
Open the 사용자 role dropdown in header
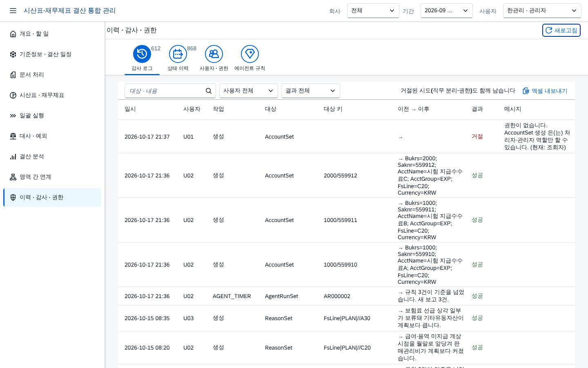click(542, 11)
